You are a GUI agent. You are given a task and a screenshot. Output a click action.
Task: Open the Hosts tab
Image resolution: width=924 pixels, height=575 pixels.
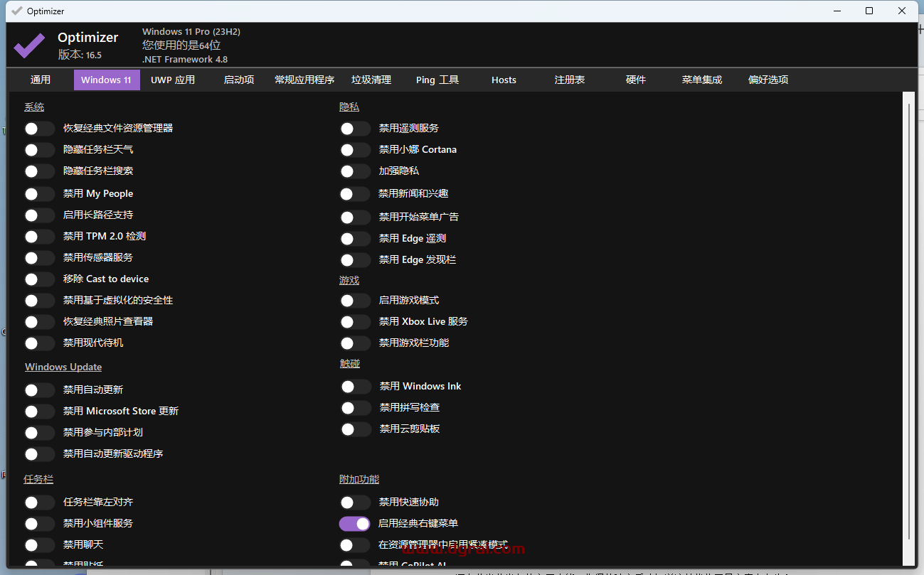click(x=504, y=80)
